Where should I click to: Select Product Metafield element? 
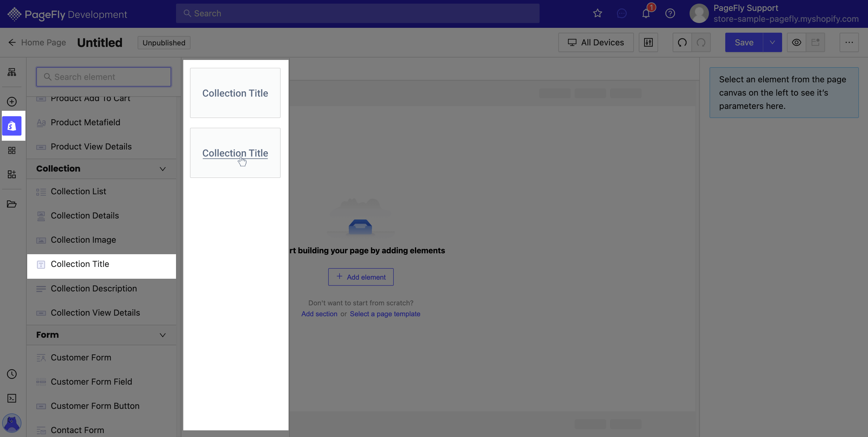point(101,122)
